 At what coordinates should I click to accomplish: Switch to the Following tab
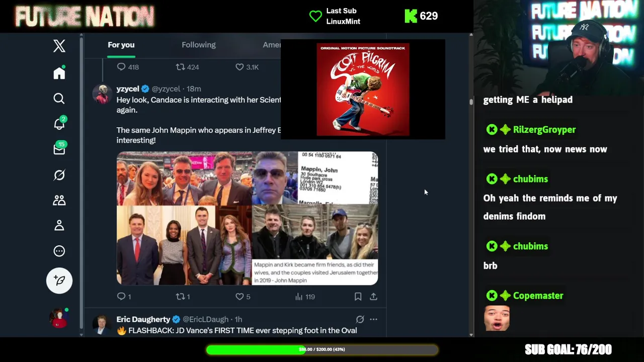coord(199,45)
